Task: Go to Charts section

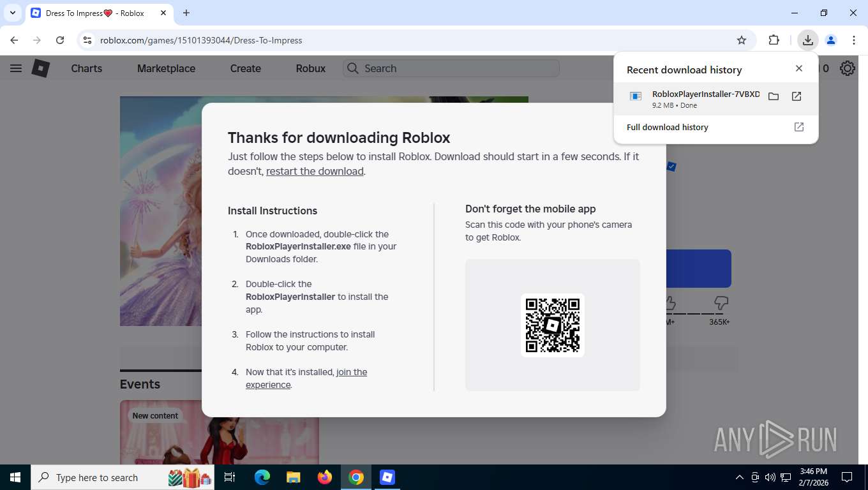Action: point(87,68)
